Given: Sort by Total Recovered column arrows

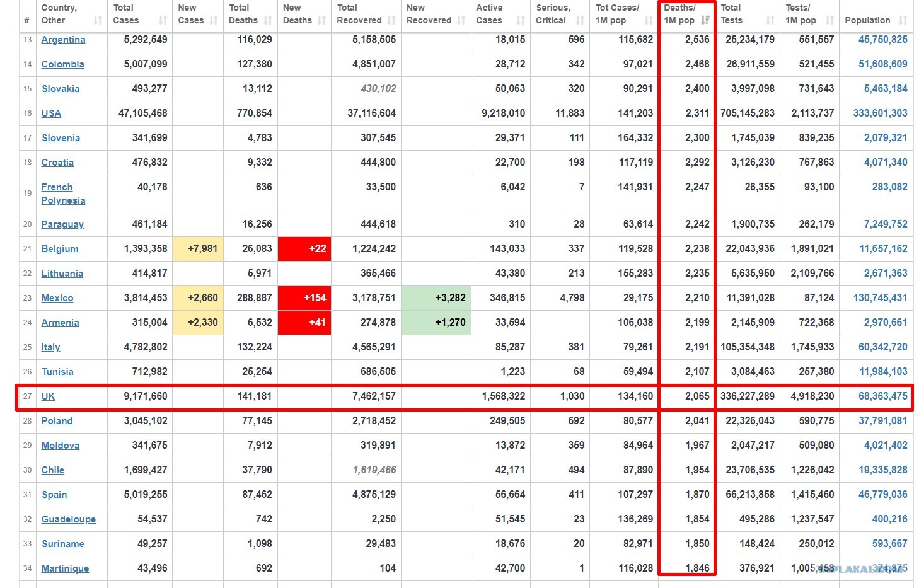Looking at the screenshot, I should click(391, 20).
